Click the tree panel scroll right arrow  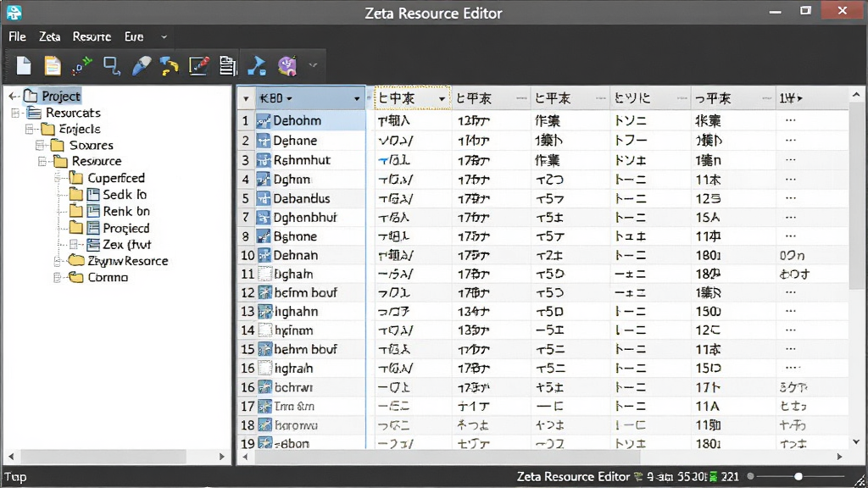[222, 457]
